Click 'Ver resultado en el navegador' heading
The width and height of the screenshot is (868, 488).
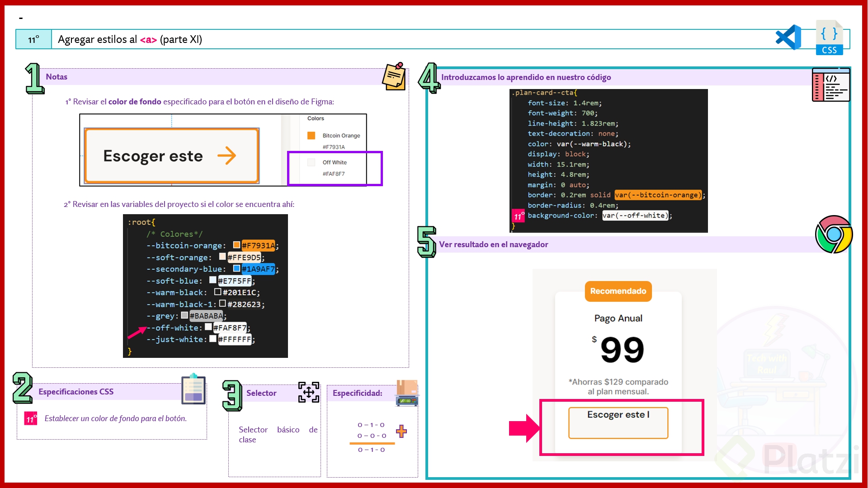pos(494,244)
